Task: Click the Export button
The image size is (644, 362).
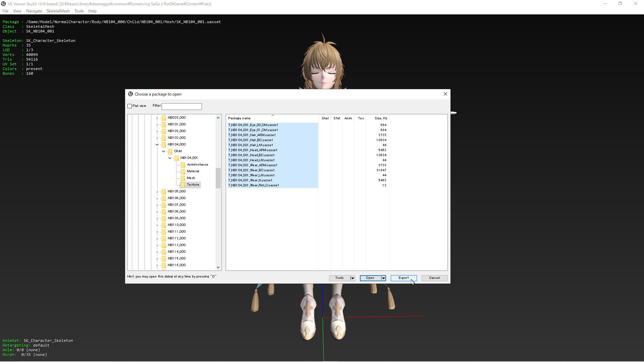Action: [x=404, y=278]
